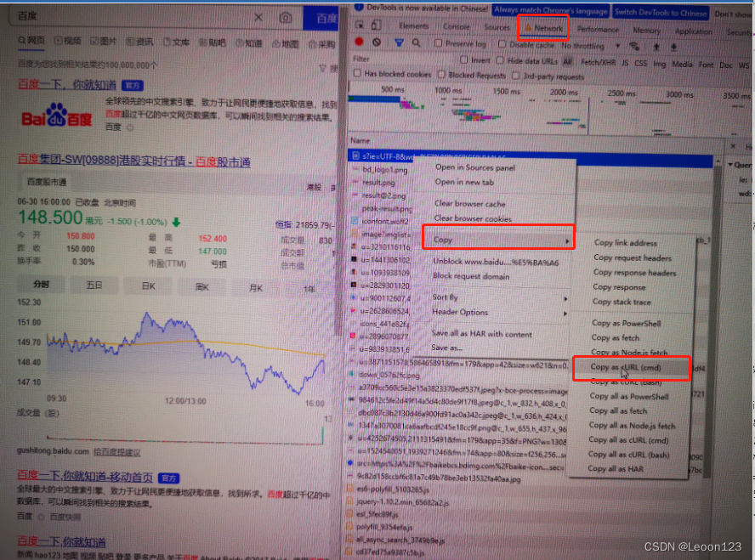The height and width of the screenshot is (560, 755).
Task: Open the 百度一下,你就知道-移动首页 link
Action: pyautogui.click(x=85, y=476)
